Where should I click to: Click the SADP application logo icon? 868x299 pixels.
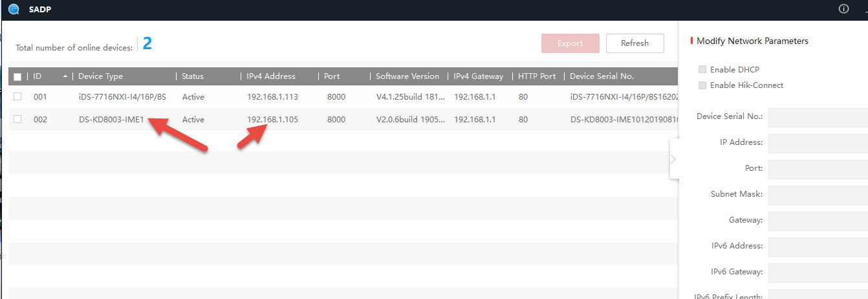(x=14, y=9)
